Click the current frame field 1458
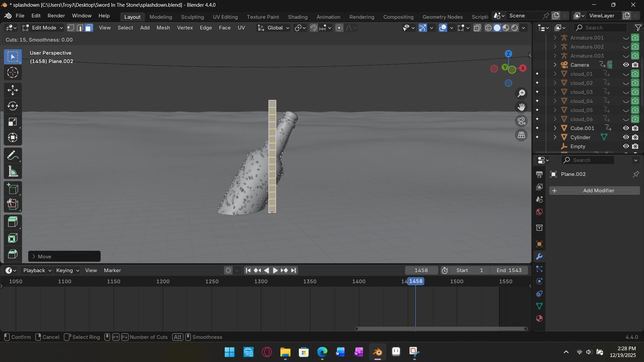Viewport: 644px width, 362px height. [x=421, y=270]
